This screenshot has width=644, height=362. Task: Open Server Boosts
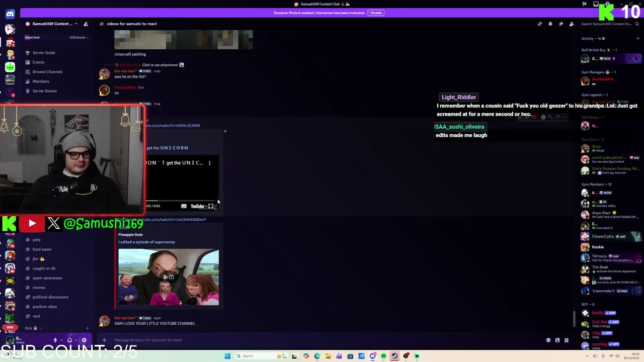(45, 91)
